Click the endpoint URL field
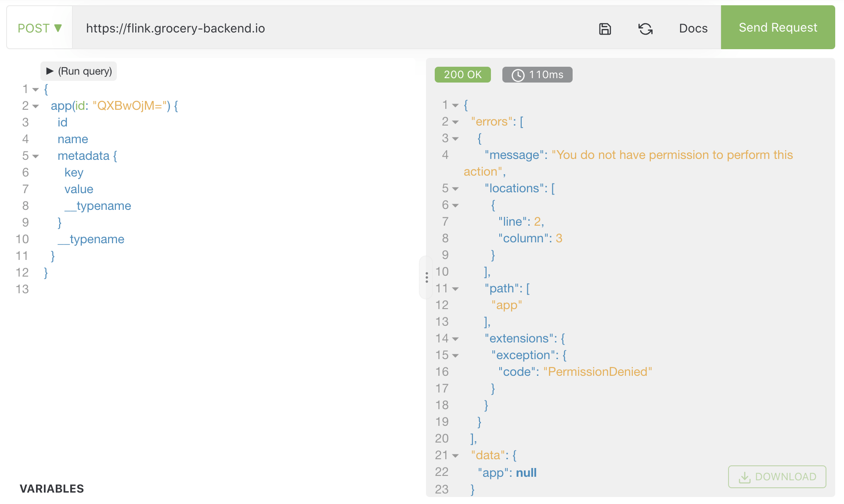This screenshot has width=844, height=504. 329,28
